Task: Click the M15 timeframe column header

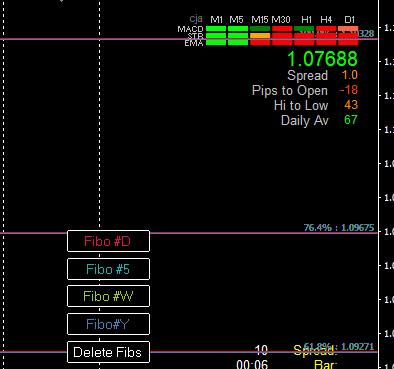Action: click(x=260, y=20)
